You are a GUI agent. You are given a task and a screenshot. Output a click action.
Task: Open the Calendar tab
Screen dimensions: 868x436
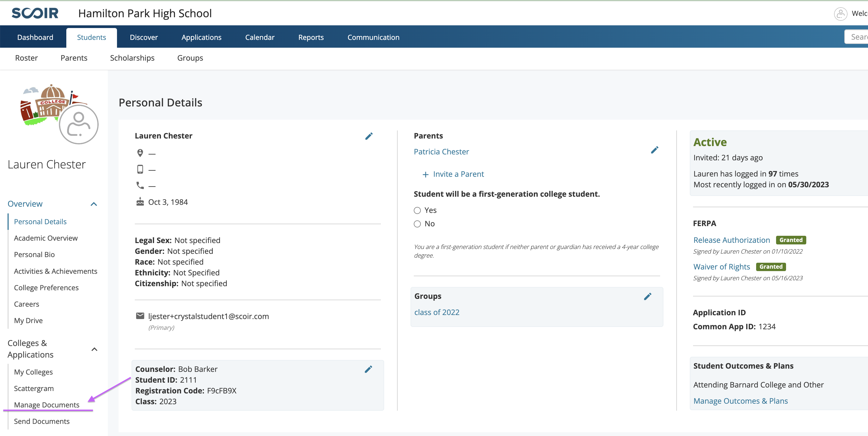259,37
